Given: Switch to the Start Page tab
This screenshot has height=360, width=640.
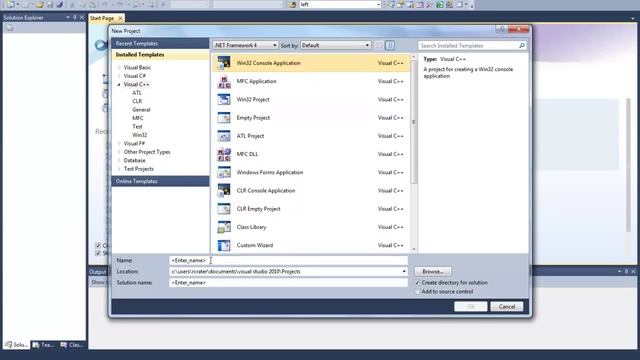Looking at the screenshot, I should (x=102, y=18).
